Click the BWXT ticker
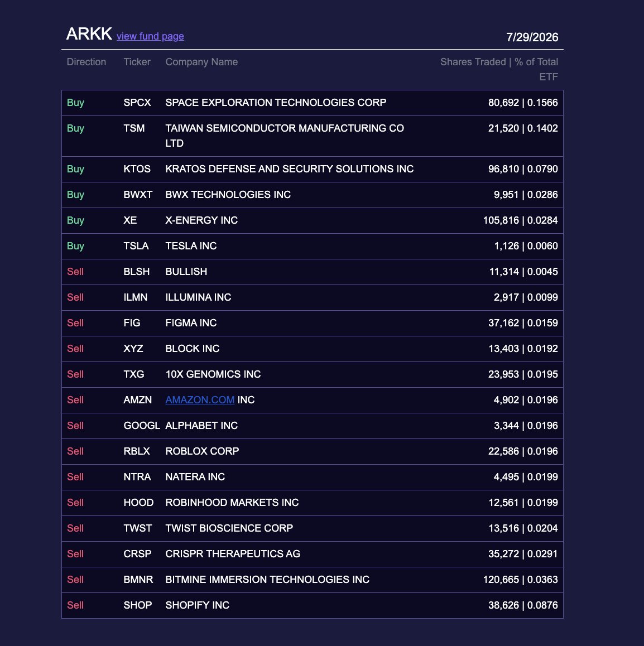This screenshot has height=646, width=644. click(x=138, y=195)
